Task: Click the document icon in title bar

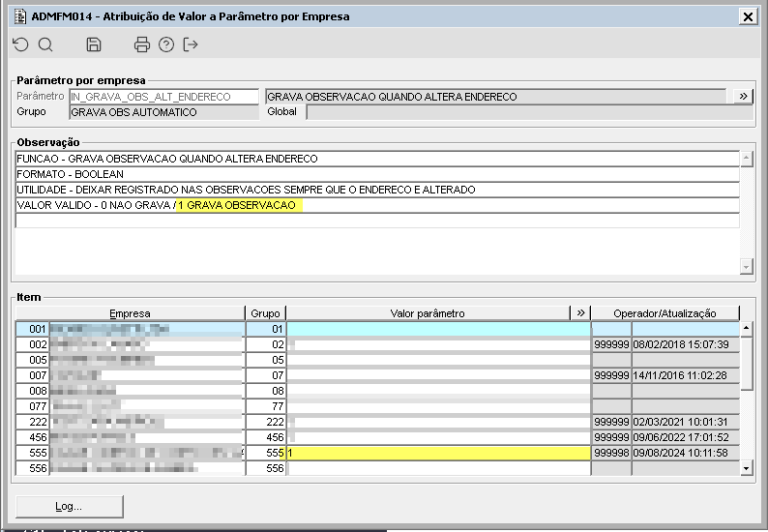Action: click(x=20, y=16)
